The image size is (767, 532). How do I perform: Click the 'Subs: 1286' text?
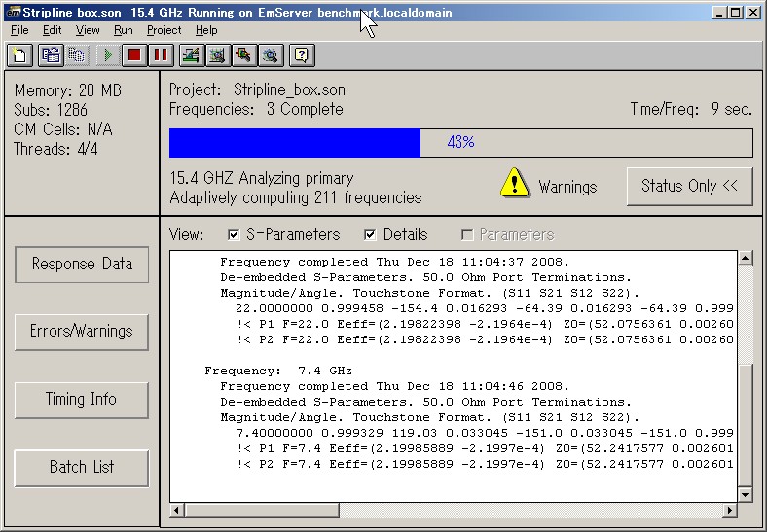click(51, 110)
